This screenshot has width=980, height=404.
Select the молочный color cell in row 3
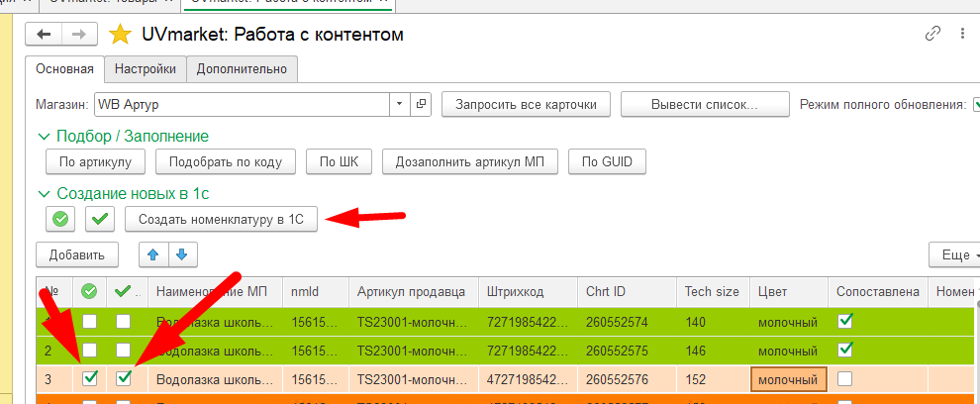pyautogui.click(x=788, y=379)
